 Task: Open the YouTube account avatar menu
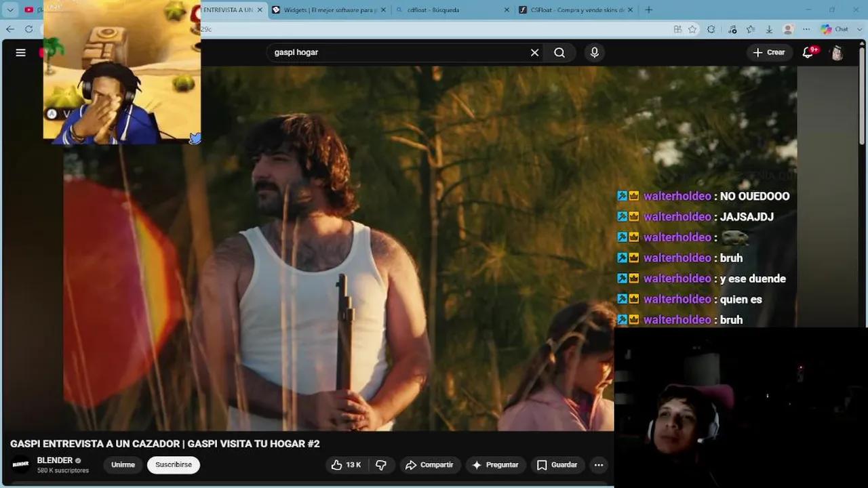pos(837,53)
